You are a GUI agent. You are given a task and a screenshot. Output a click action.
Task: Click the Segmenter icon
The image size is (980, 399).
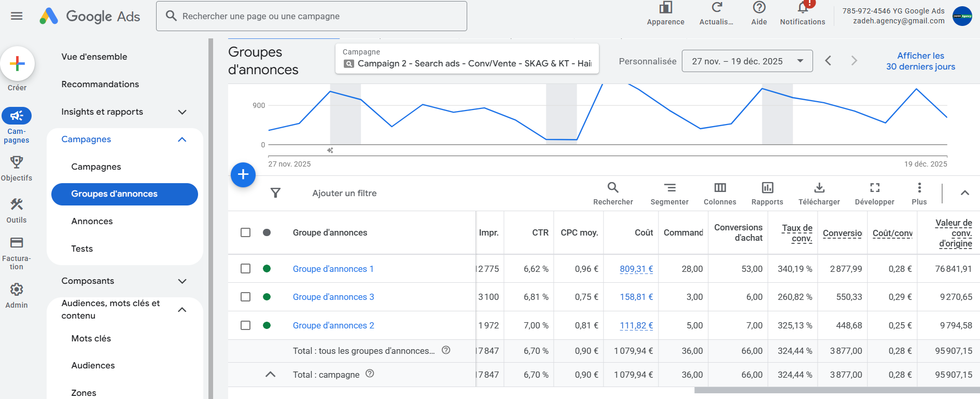coord(669,188)
